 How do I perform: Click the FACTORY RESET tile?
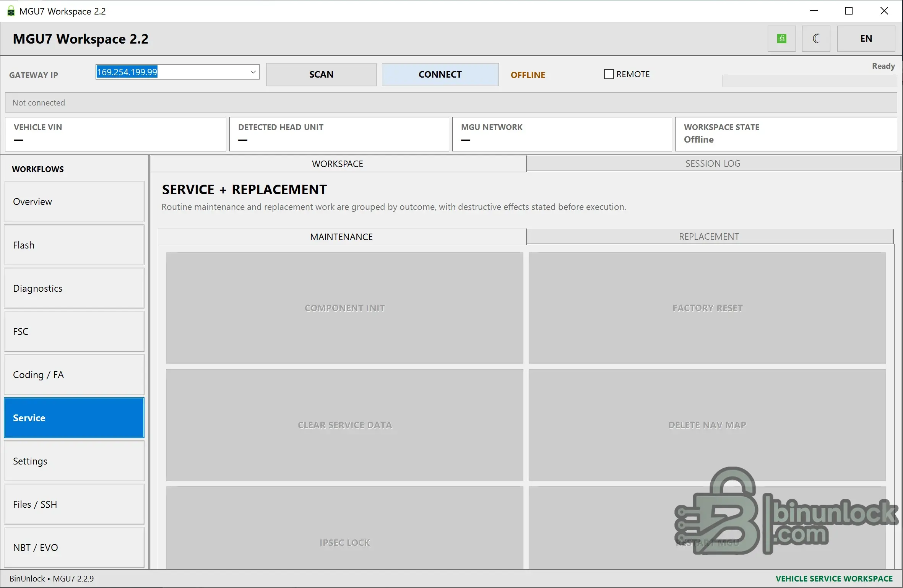click(707, 308)
